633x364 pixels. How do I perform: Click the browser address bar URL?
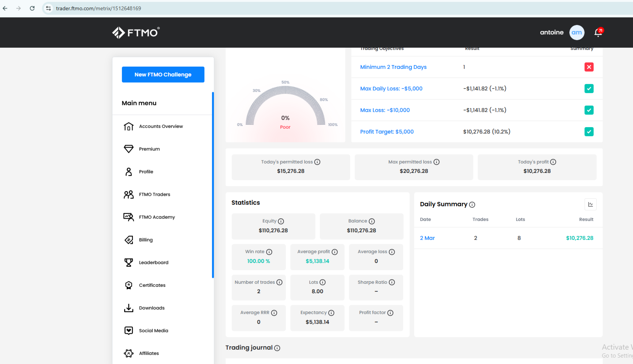click(x=98, y=8)
